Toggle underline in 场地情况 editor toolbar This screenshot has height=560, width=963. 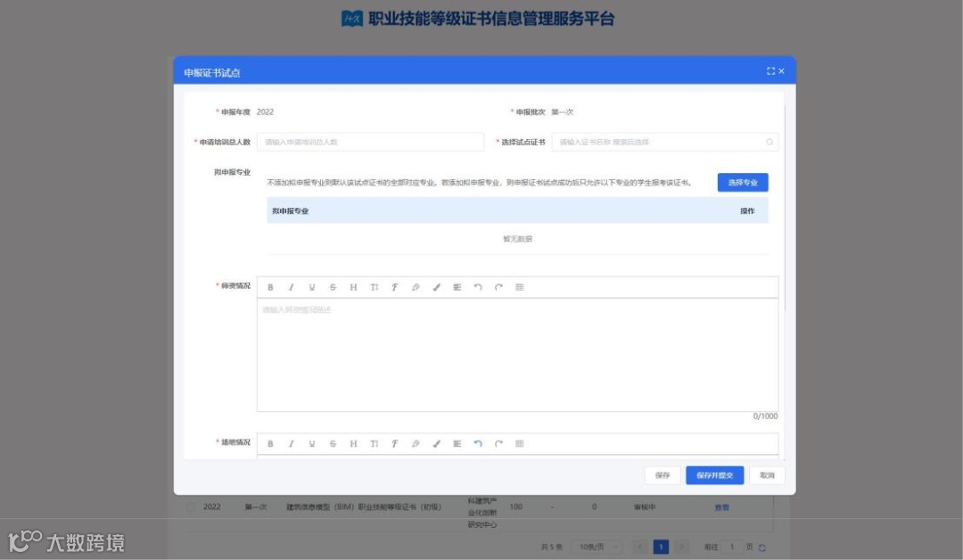pos(312,444)
